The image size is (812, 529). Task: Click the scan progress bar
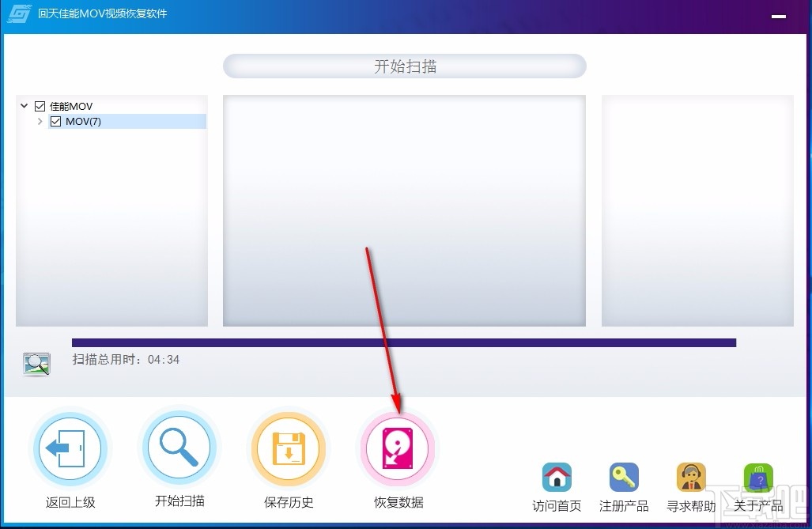click(x=404, y=342)
